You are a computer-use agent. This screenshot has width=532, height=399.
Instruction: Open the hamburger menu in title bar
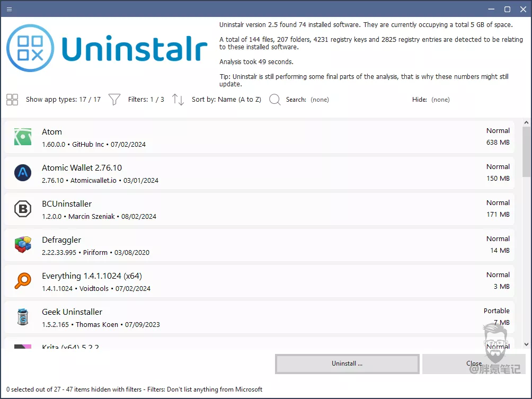point(9,9)
